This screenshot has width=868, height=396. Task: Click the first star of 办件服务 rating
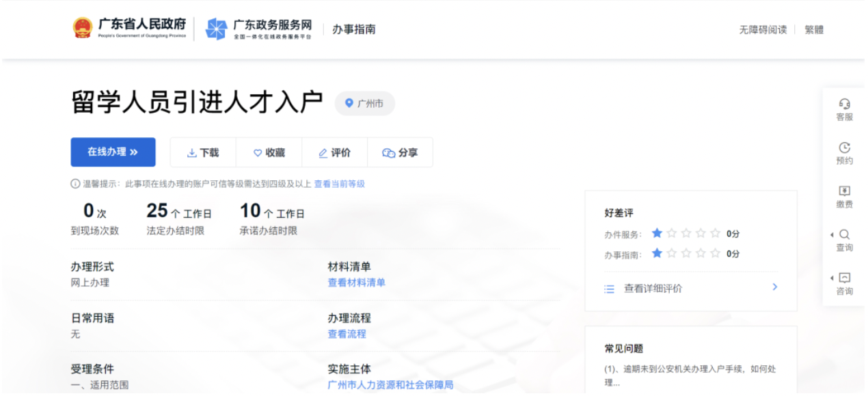coord(657,234)
